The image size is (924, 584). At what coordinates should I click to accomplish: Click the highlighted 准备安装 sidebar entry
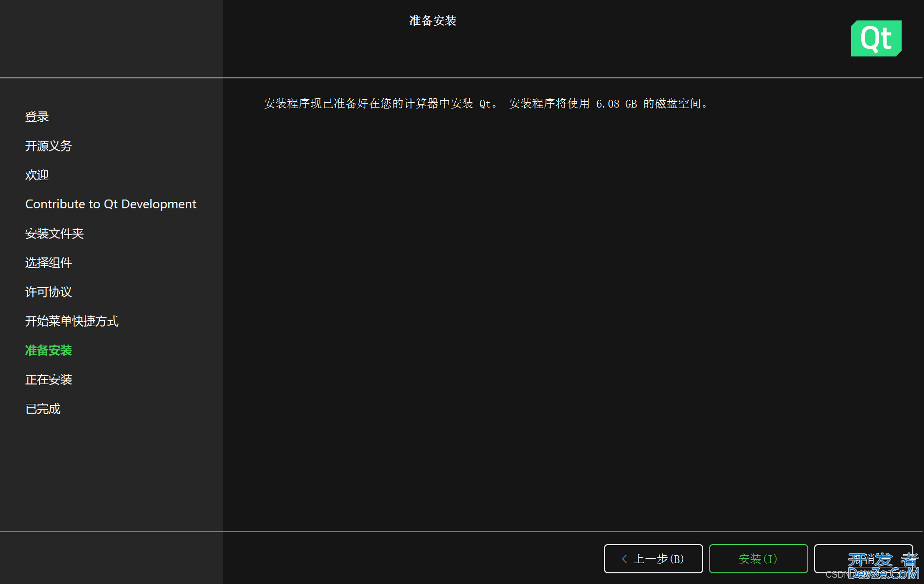[x=49, y=350]
